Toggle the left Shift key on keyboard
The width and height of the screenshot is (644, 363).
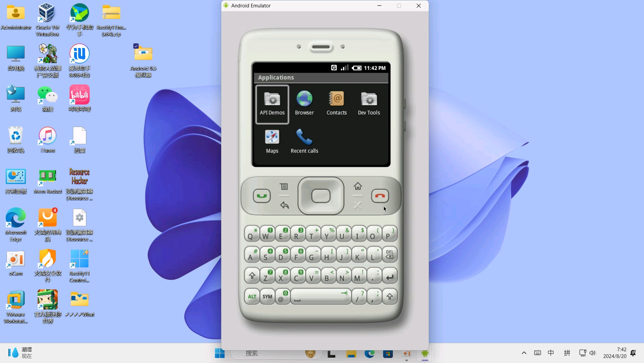click(252, 276)
